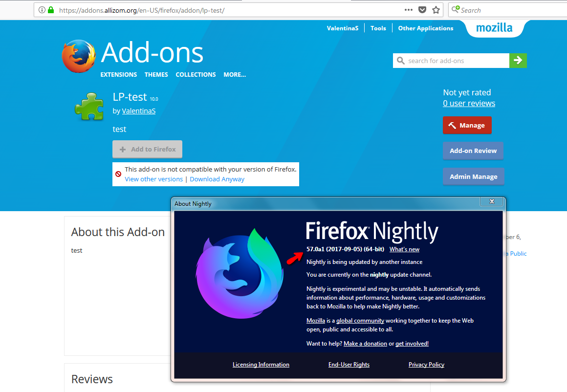
Task: Close the About Nightly dialog
Action: pyautogui.click(x=492, y=201)
